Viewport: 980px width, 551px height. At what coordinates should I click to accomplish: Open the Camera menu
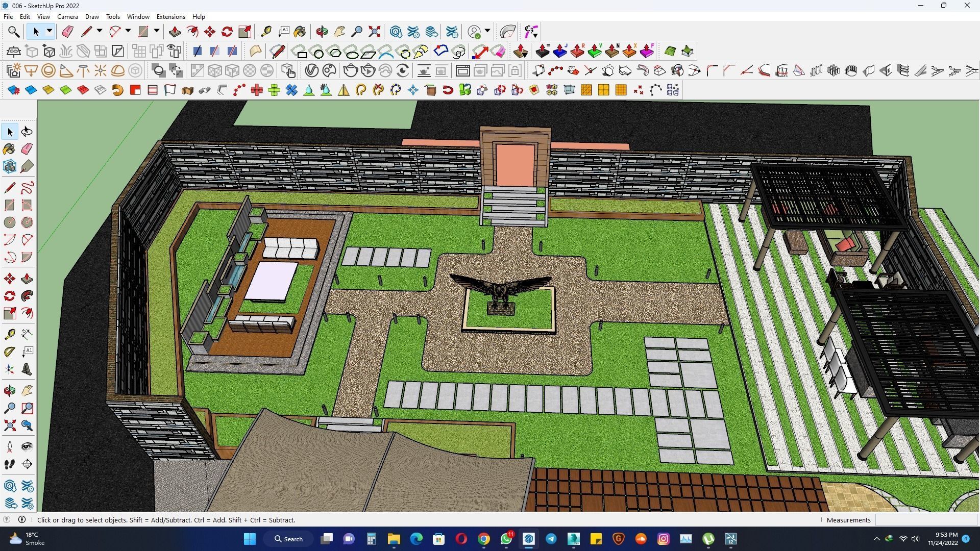click(67, 17)
